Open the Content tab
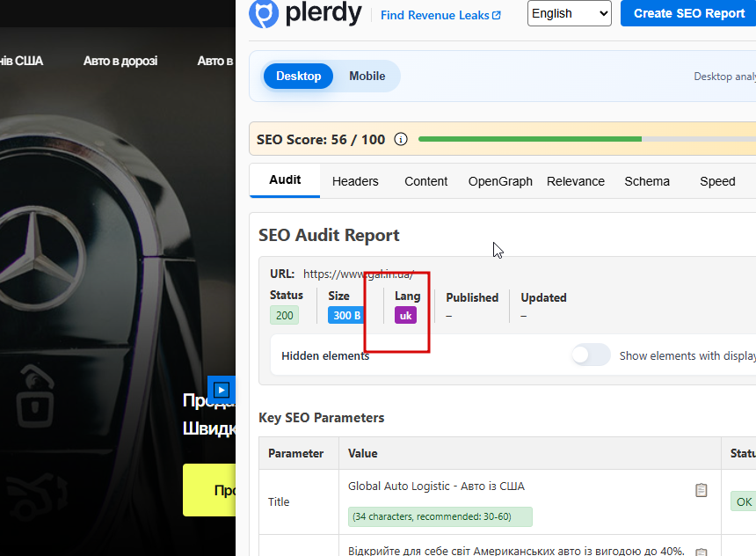The image size is (756, 556). [425, 181]
